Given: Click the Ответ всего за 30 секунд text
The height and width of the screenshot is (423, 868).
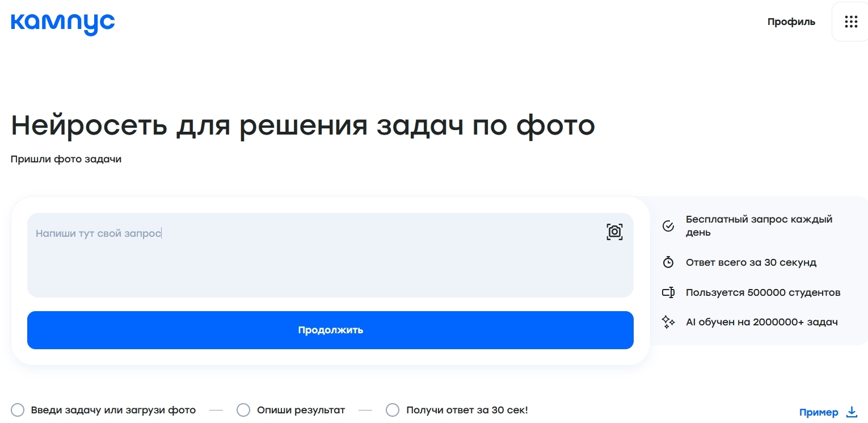Looking at the screenshot, I should pos(751,262).
